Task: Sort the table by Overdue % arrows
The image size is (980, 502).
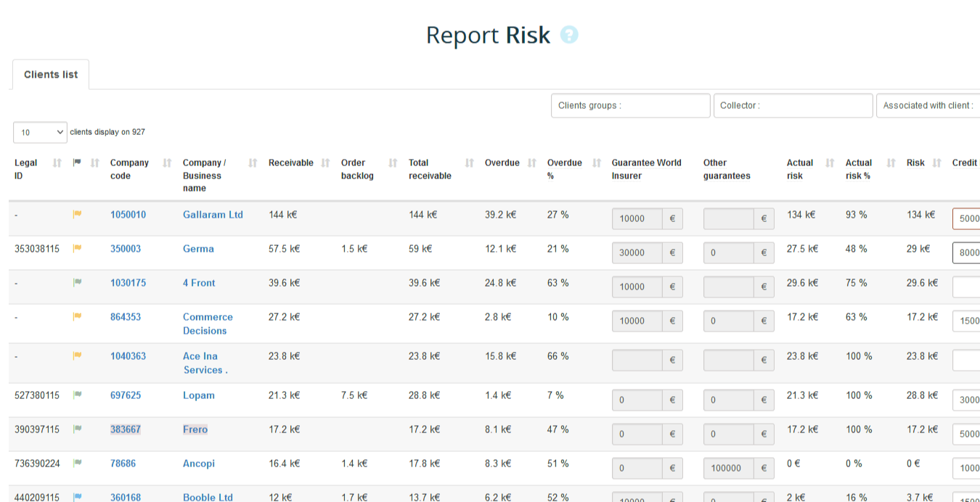Action: [597, 163]
